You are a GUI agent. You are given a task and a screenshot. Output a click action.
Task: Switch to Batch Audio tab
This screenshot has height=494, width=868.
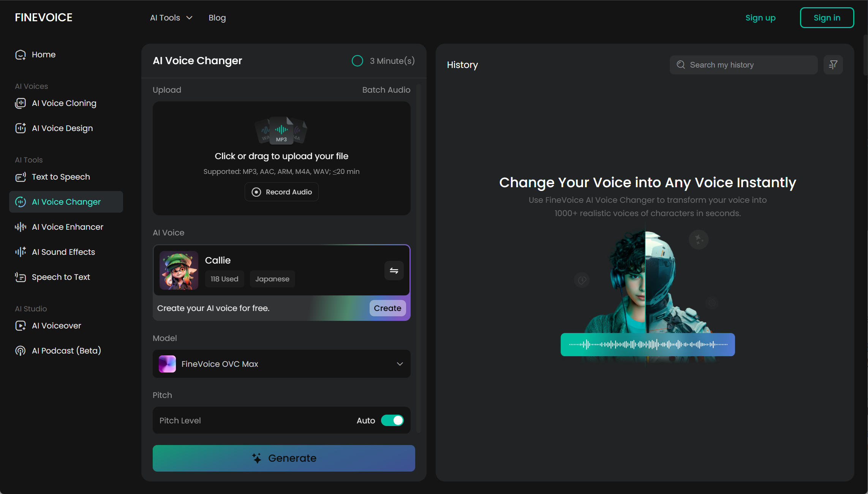386,90
